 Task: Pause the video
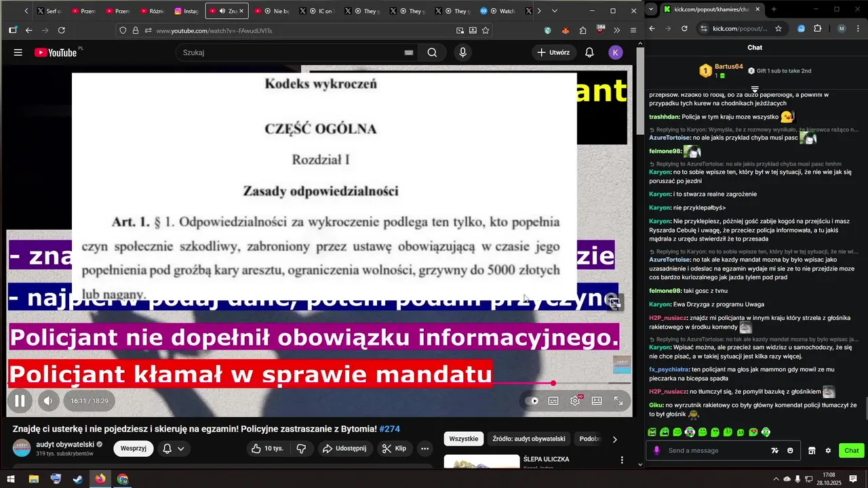[20, 401]
